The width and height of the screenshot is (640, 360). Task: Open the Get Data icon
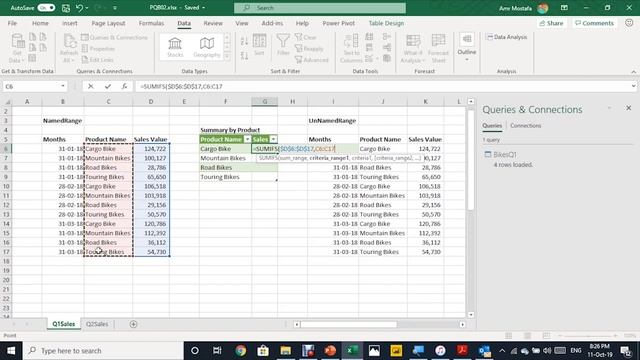click(x=17, y=48)
